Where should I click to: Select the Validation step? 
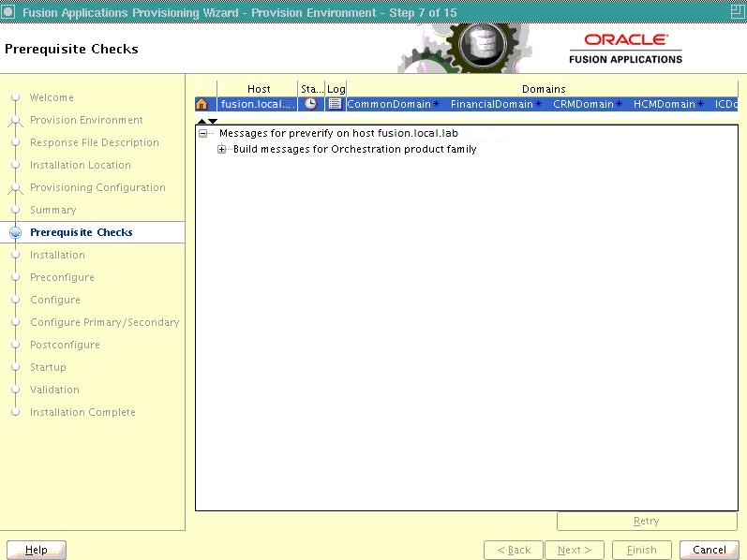click(x=54, y=390)
